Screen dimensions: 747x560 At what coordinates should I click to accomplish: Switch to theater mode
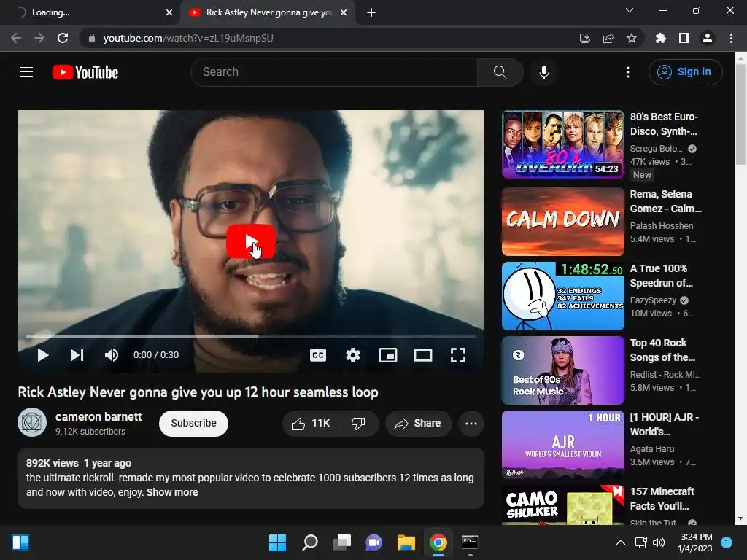click(423, 355)
